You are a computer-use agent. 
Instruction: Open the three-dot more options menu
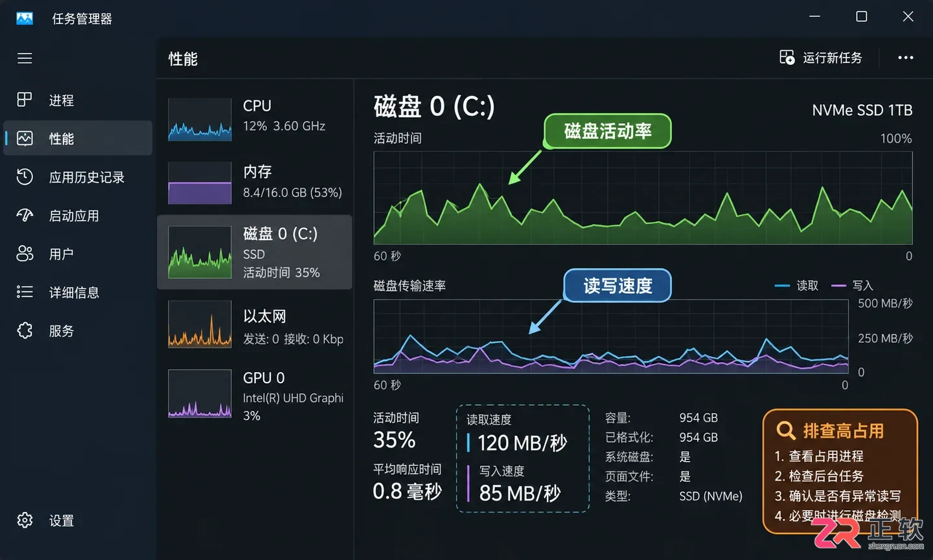tap(905, 58)
